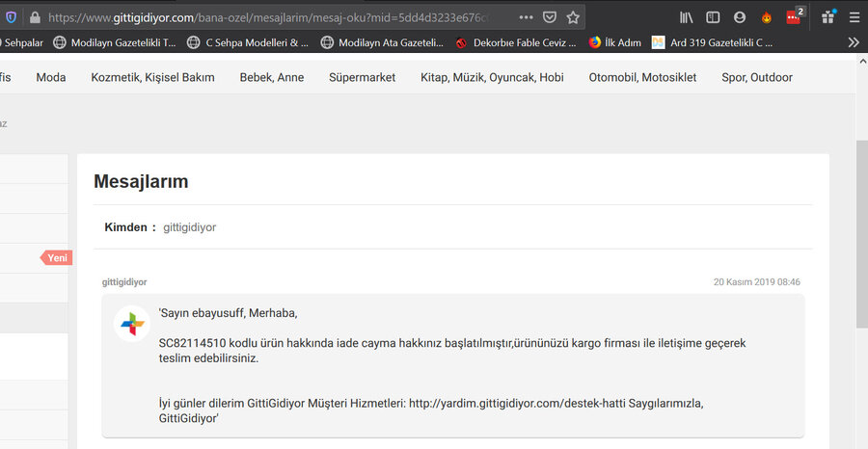Save page to Pocket icon
868x449 pixels.
[550, 17]
